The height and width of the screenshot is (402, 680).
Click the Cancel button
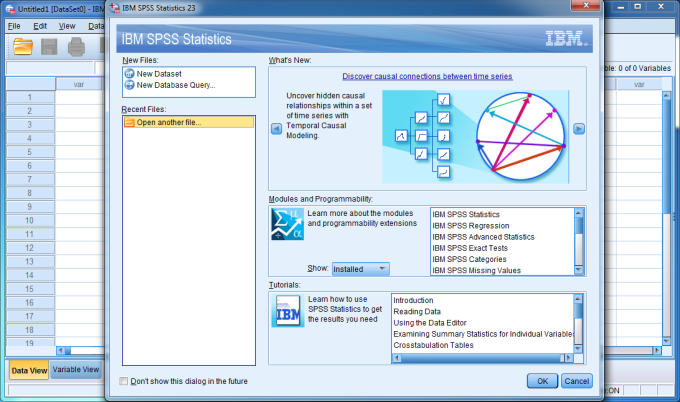(x=576, y=381)
